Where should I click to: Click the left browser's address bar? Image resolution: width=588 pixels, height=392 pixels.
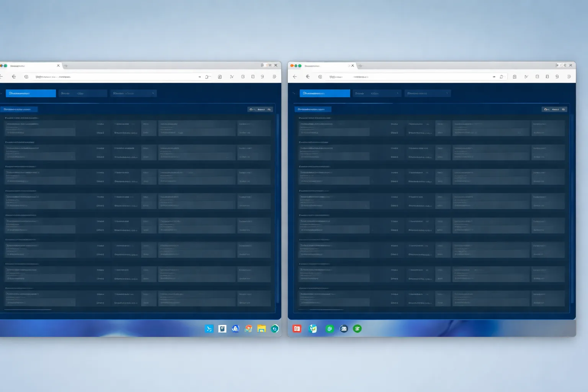118,77
